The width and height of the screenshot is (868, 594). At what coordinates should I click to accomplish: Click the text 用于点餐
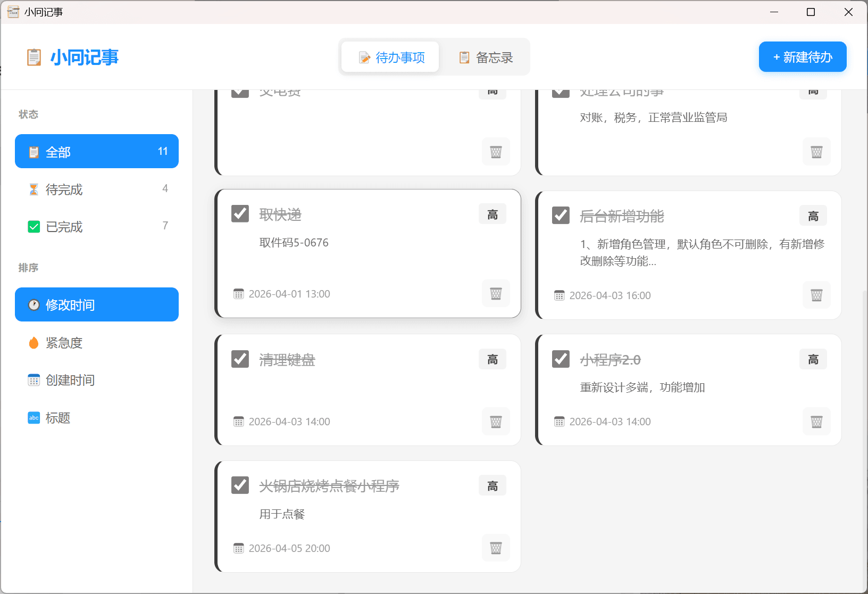[282, 514]
